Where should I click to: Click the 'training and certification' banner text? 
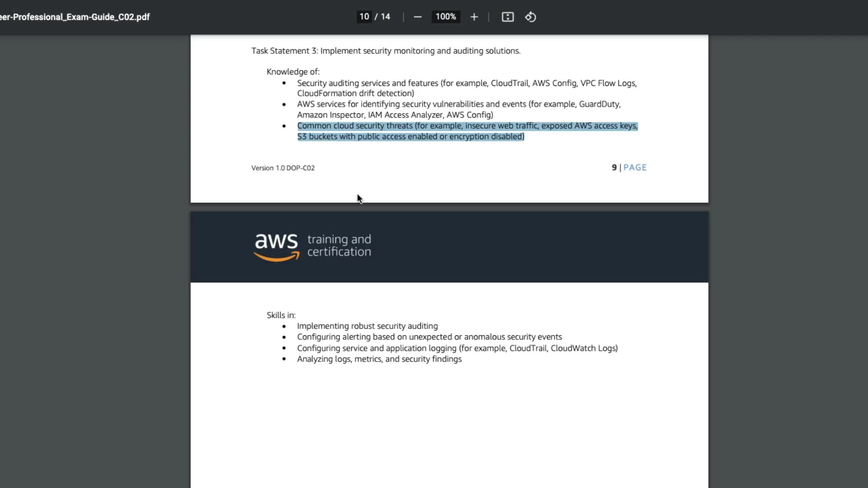point(339,246)
